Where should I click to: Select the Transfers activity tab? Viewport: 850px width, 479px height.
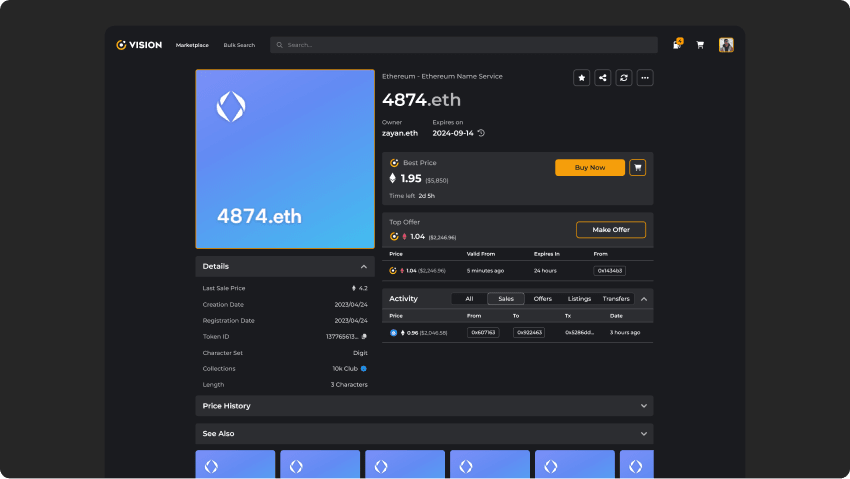click(616, 299)
